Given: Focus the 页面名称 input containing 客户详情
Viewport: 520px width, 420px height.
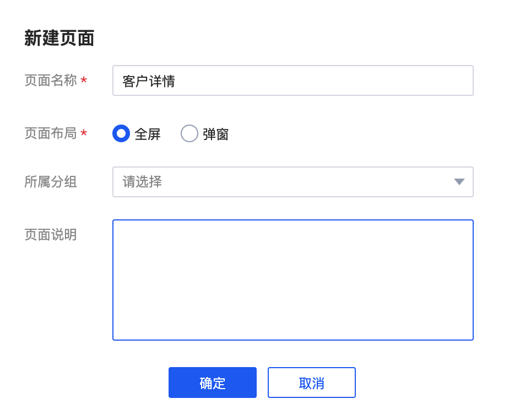Looking at the screenshot, I should (x=293, y=80).
